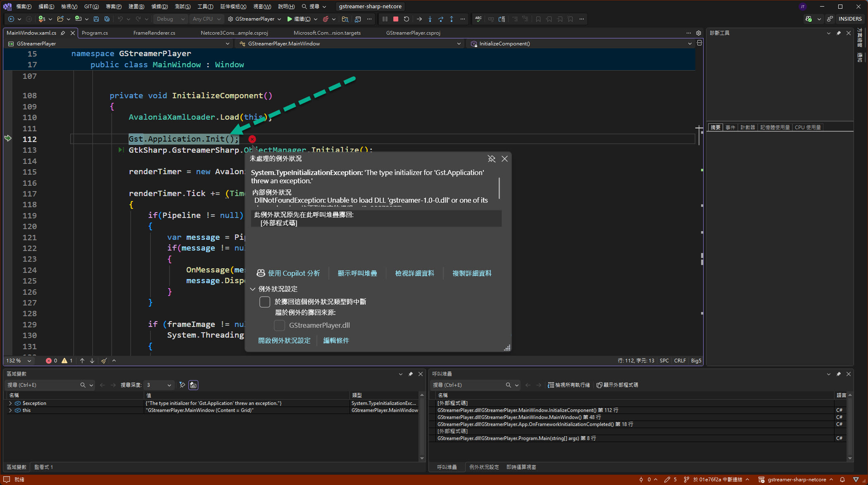
Task: Pin the exception popup window
Action: (x=491, y=159)
